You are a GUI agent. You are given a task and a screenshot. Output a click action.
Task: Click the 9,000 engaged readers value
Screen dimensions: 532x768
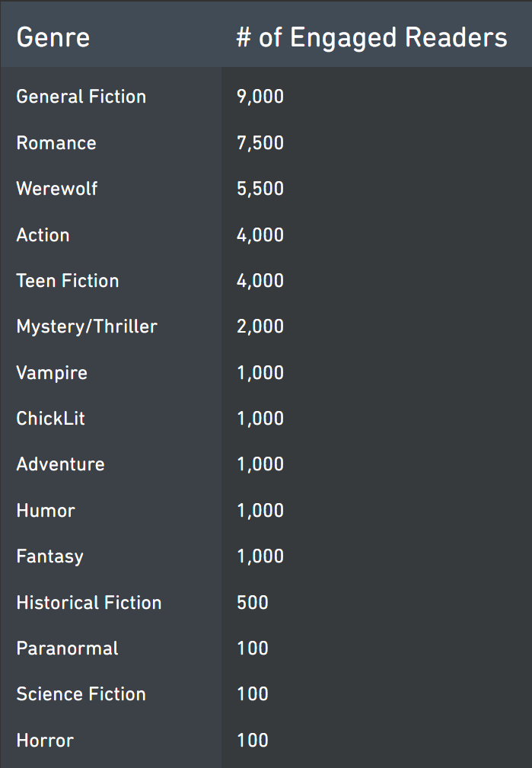[260, 97]
